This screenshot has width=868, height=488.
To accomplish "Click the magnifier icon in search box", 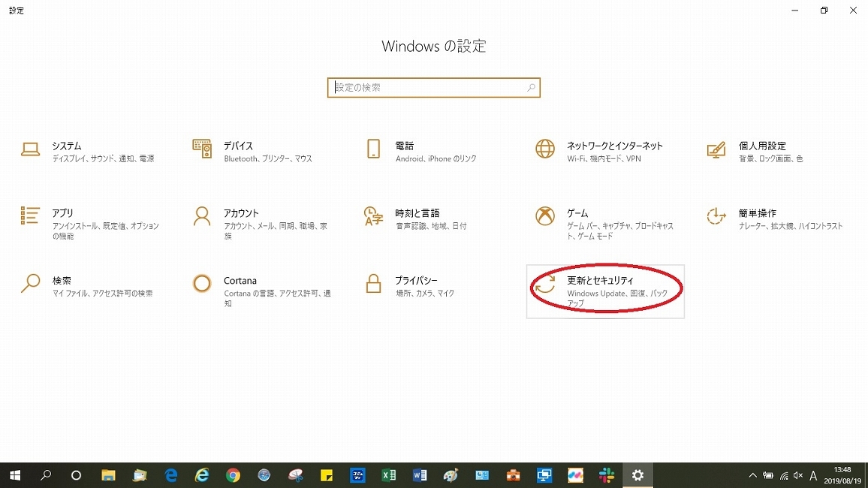I will [531, 87].
